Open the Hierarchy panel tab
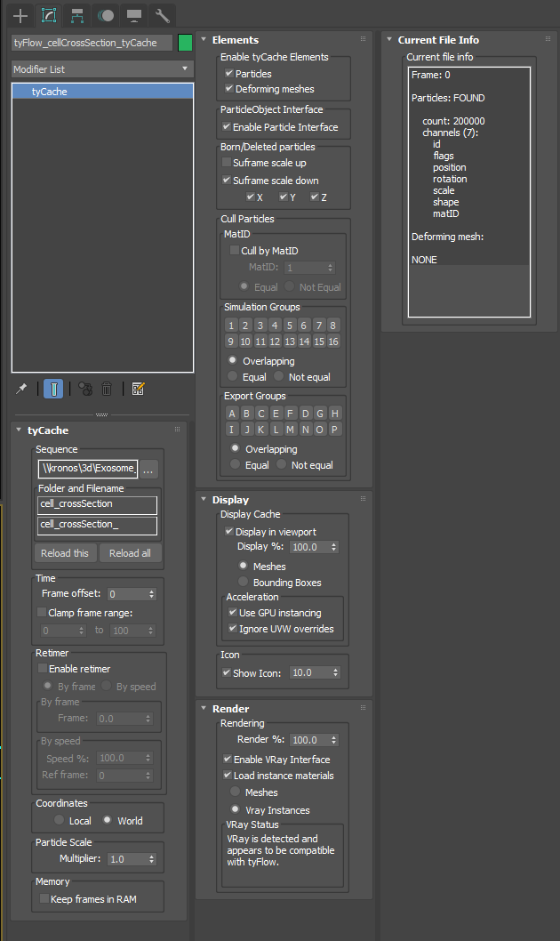 [x=76, y=16]
